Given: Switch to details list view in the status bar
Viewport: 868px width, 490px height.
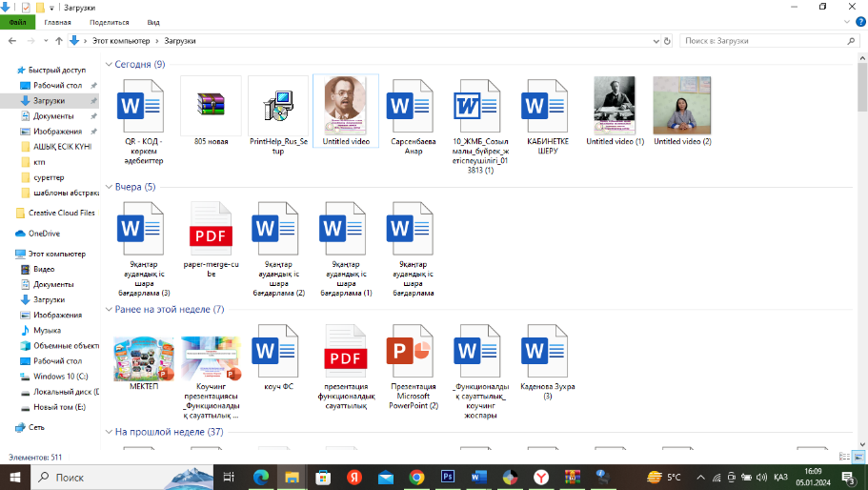Looking at the screenshot, I should click(x=845, y=458).
